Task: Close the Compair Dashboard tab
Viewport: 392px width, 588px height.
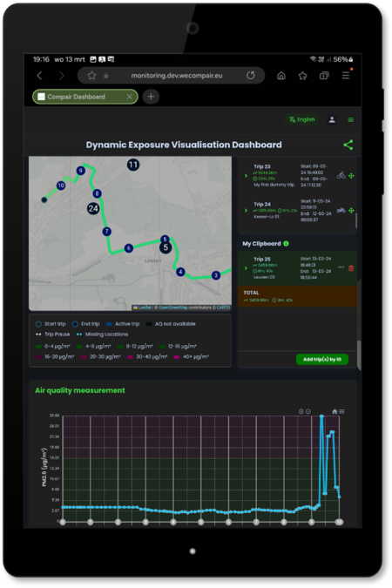Action: click(130, 97)
